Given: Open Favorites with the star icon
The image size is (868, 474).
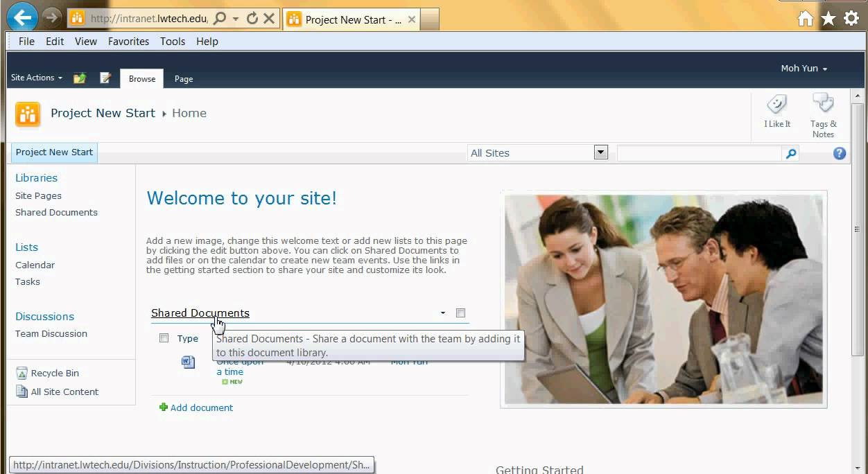Looking at the screenshot, I should (x=828, y=19).
